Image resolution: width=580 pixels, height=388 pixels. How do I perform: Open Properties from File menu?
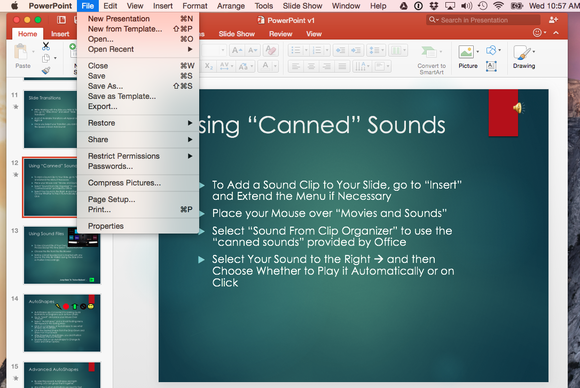pos(138,226)
